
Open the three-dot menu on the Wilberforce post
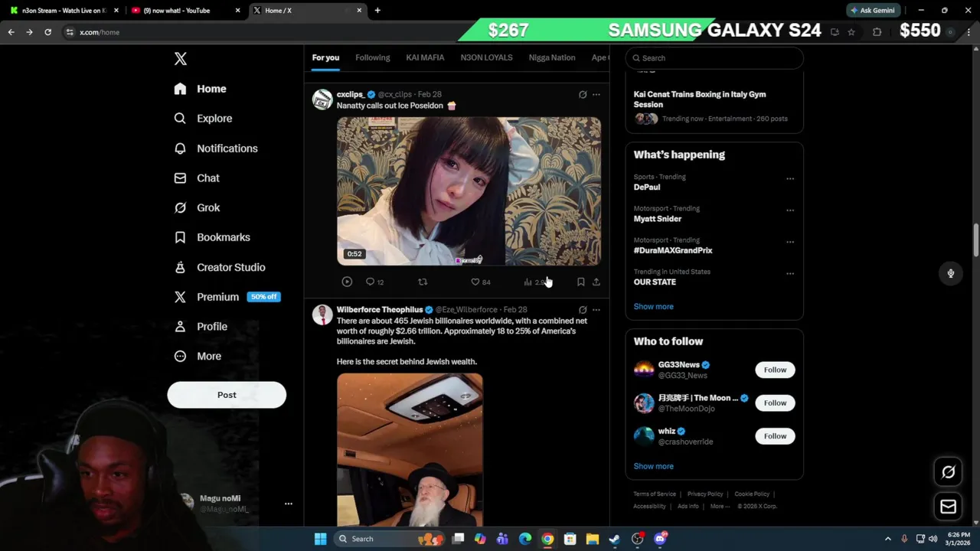[x=596, y=310]
